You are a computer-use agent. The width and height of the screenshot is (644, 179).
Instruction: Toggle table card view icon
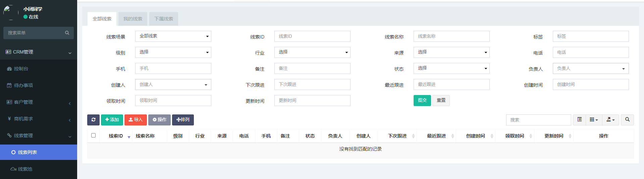(579, 120)
